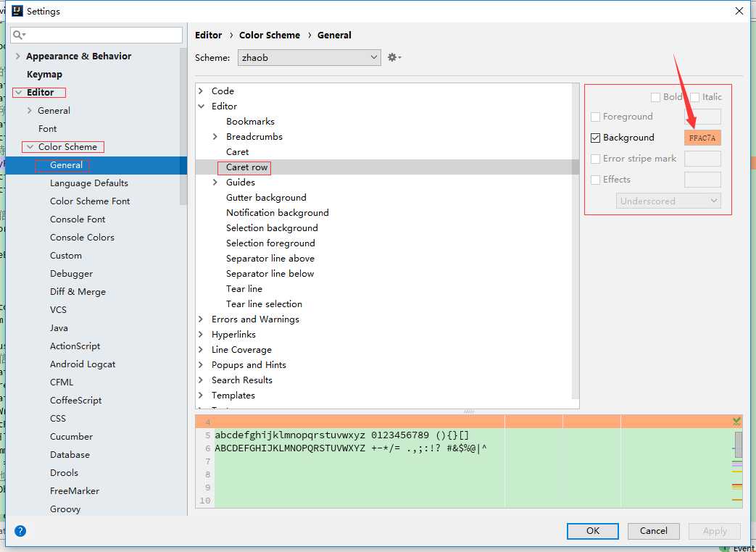Expand the Breadcrumbs node
This screenshot has height=552, width=756.
[x=215, y=137]
